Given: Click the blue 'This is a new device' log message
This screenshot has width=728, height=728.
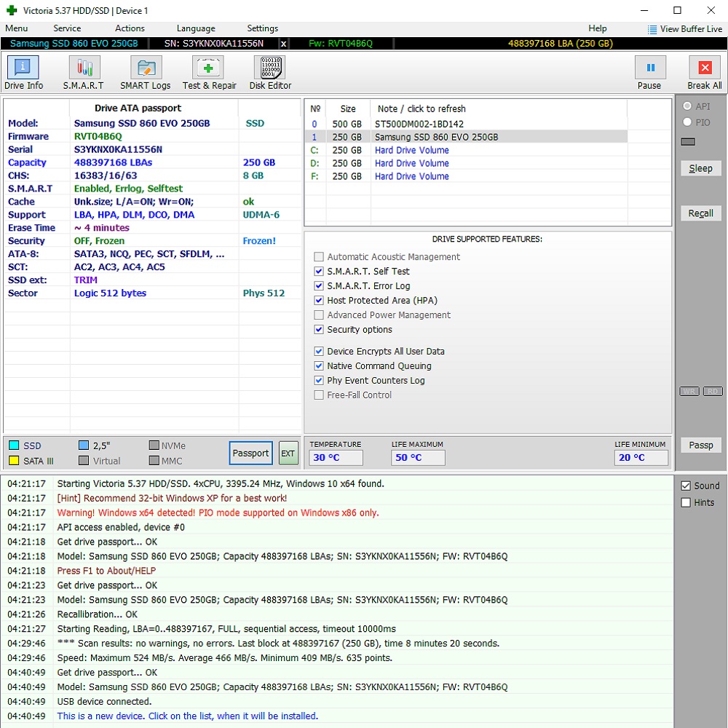Looking at the screenshot, I should 188,716.
